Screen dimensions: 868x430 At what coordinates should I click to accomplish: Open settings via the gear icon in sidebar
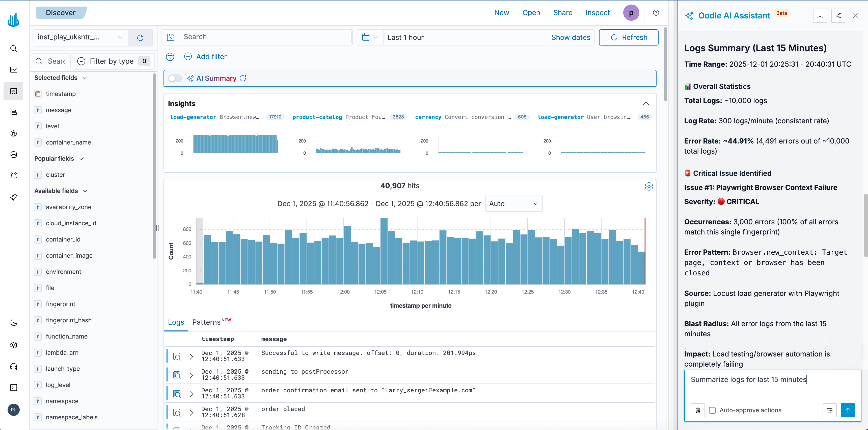pos(13,345)
